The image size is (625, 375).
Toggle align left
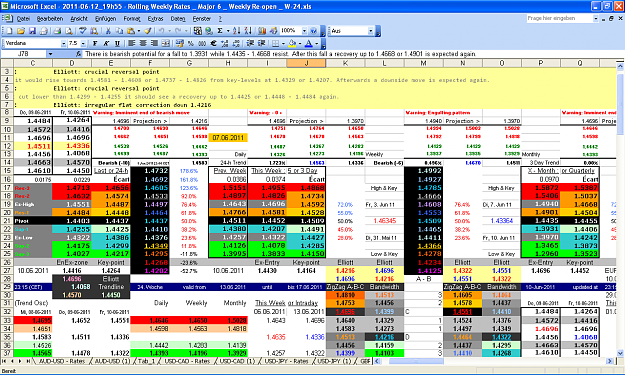click(x=131, y=43)
